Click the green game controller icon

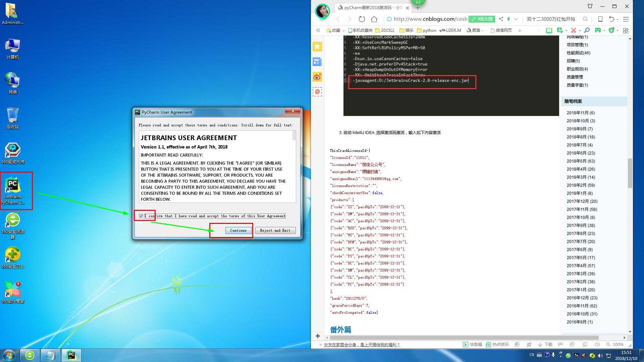coord(598,30)
